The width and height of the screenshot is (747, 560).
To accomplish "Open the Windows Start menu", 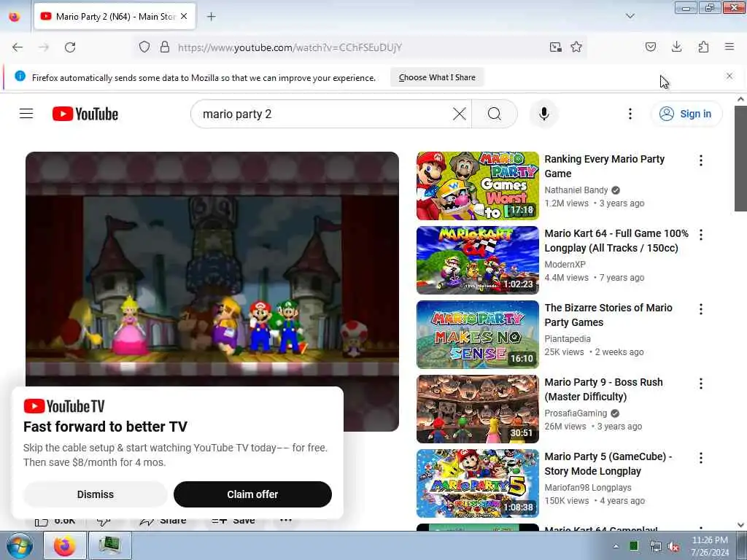I will [x=19, y=545].
